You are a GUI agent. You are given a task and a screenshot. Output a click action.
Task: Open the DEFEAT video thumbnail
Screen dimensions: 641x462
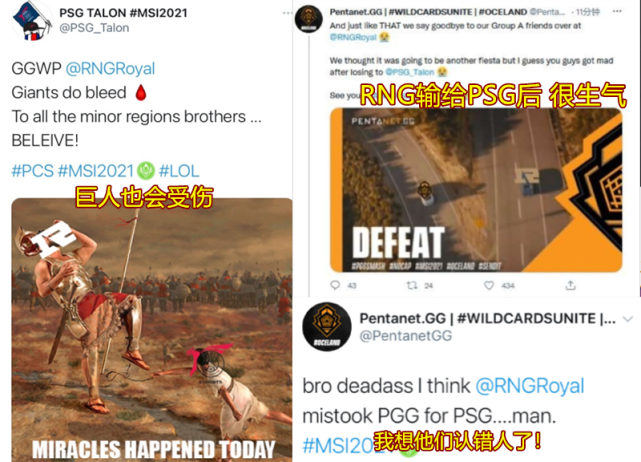pos(476,190)
